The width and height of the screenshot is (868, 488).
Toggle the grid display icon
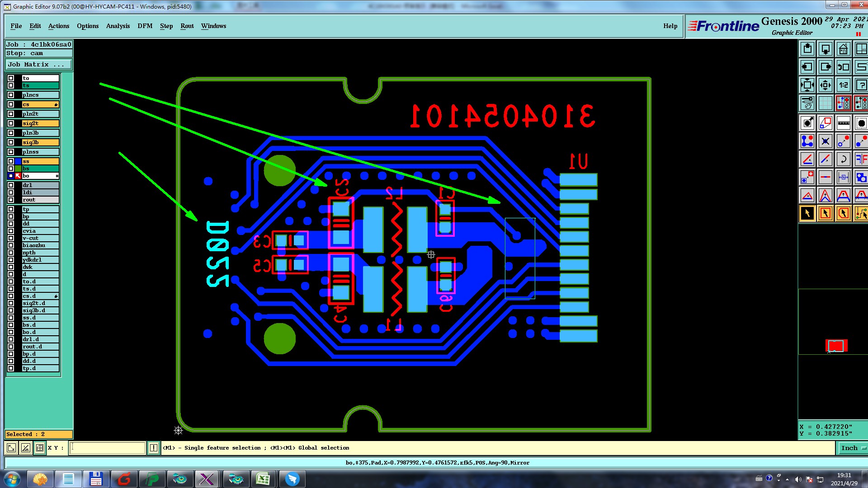coord(825,103)
